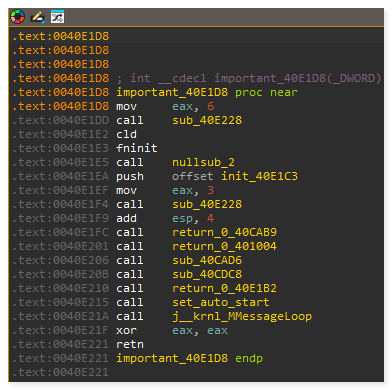Click the int __cdecl prototype comment
392x390 pixels.
point(249,78)
